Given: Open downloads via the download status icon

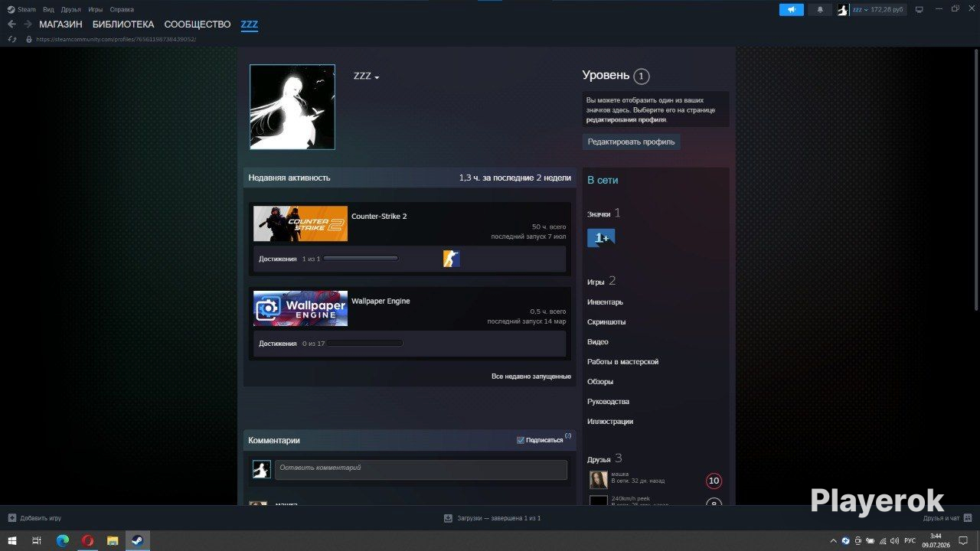Looking at the screenshot, I should point(448,518).
